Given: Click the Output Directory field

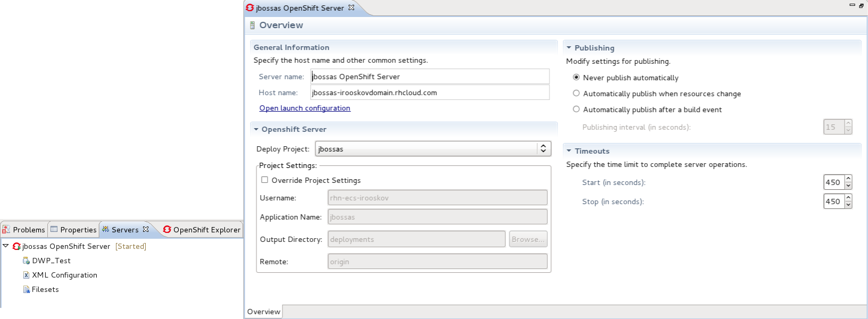Looking at the screenshot, I should 416,239.
